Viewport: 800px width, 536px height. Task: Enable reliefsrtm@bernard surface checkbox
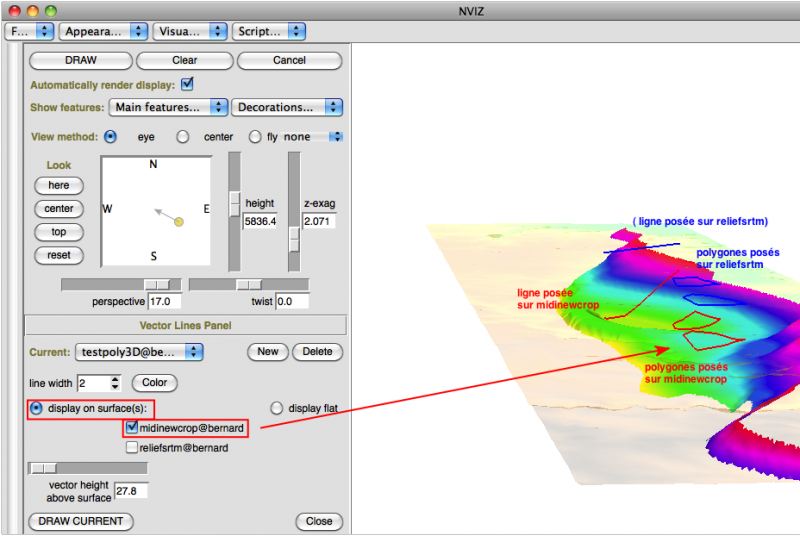point(132,448)
